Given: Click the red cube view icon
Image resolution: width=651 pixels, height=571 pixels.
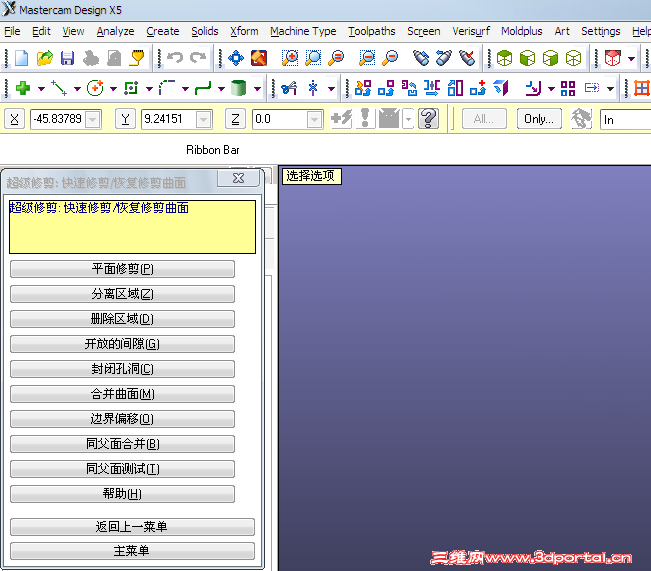Looking at the screenshot, I should pyautogui.click(x=613, y=58).
